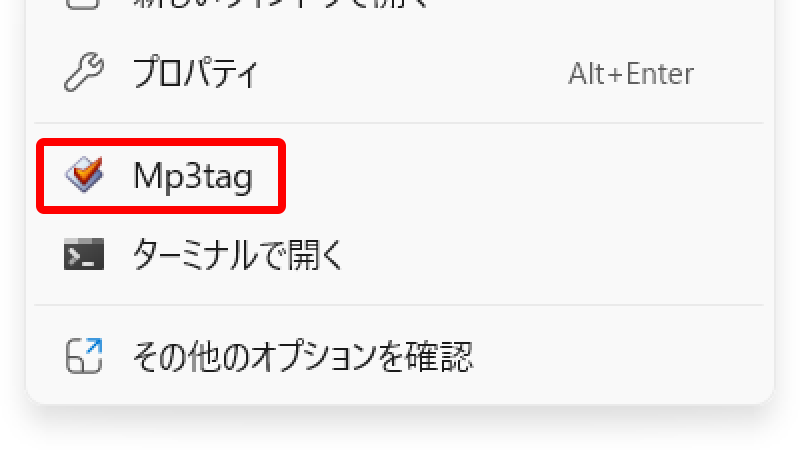
Task: Click the small blue arrow in the options icon
Action: point(94,346)
